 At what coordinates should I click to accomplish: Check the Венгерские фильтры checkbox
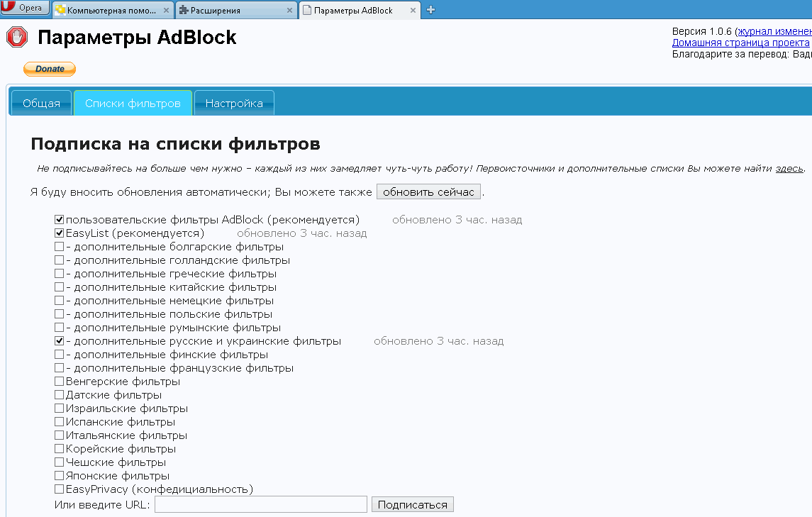(60, 382)
